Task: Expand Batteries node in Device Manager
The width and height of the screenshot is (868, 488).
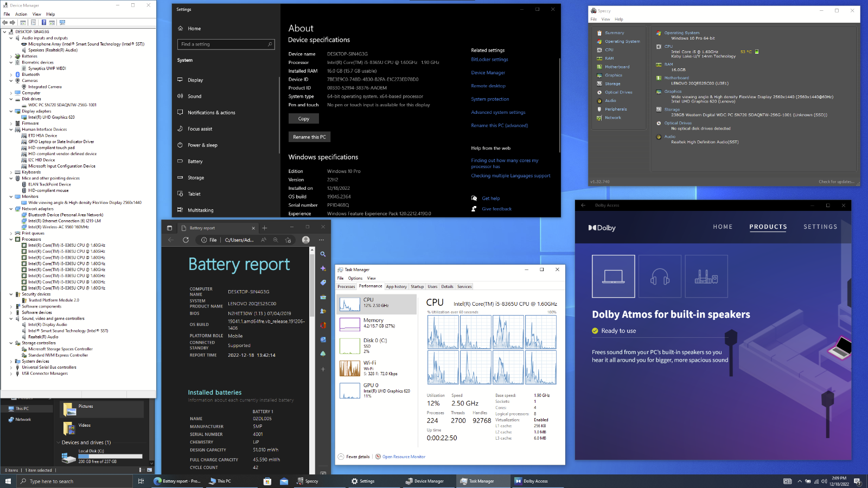Action: [11, 56]
